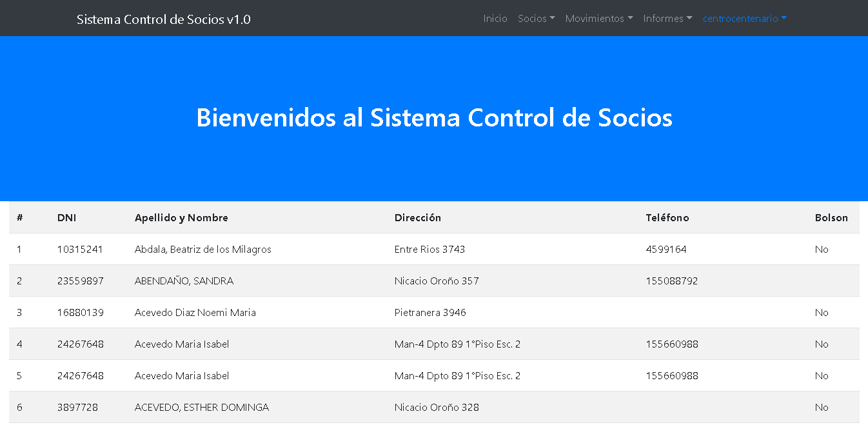Click the address Nicacio Oroño 357
The height and width of the screenshot is (425, 868).
(x=436, y=281)
